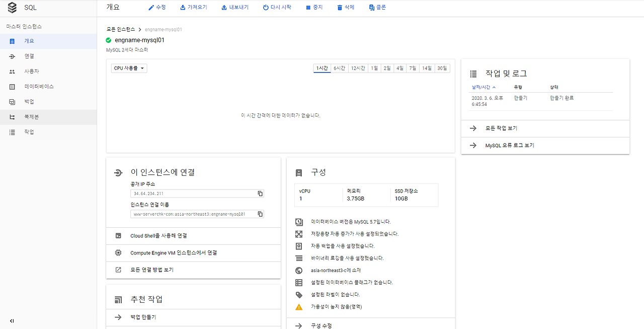This screenshot has width=644, height=329.
Task: Click the 클론 clone button
Action: point(377,8)
